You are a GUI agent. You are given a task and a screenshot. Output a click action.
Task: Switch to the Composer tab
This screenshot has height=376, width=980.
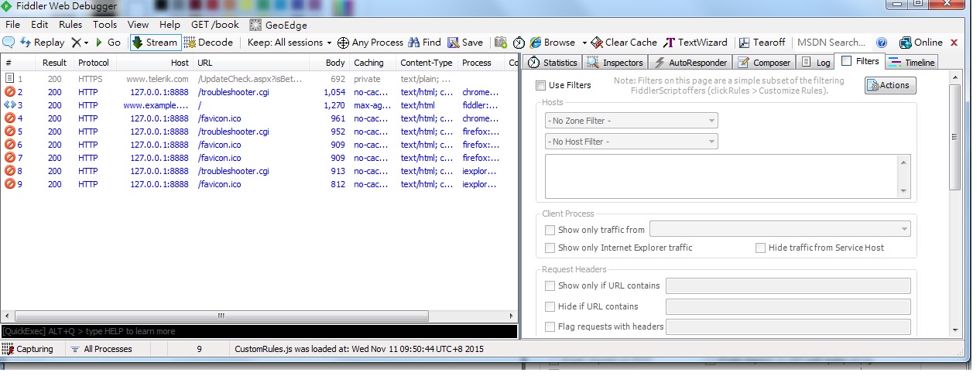click(x=765, y=63)
